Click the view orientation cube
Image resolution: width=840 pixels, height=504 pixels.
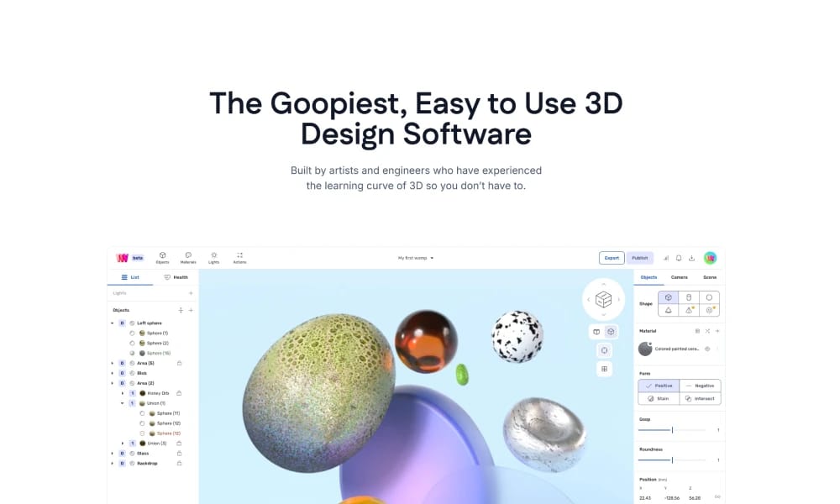click(603, 299)
